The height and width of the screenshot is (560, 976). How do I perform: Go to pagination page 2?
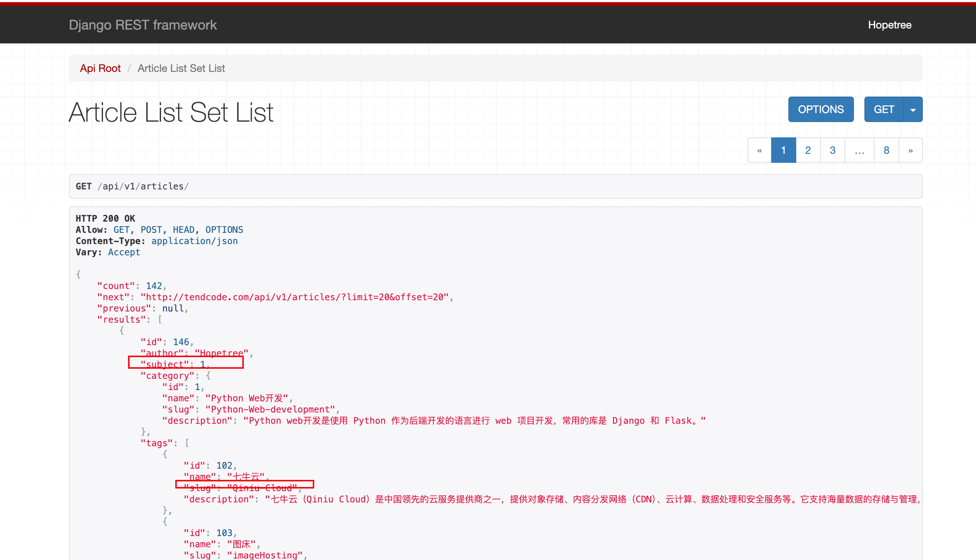808,150
